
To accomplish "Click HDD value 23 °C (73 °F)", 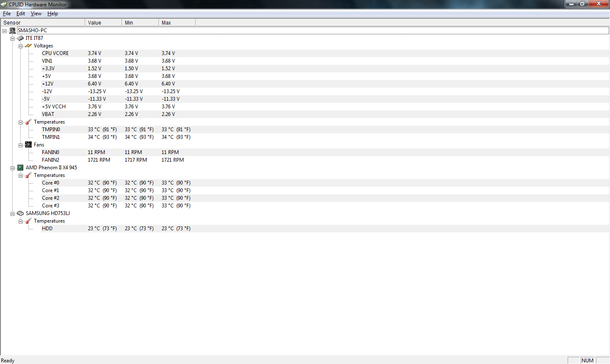I will point(103,229).
